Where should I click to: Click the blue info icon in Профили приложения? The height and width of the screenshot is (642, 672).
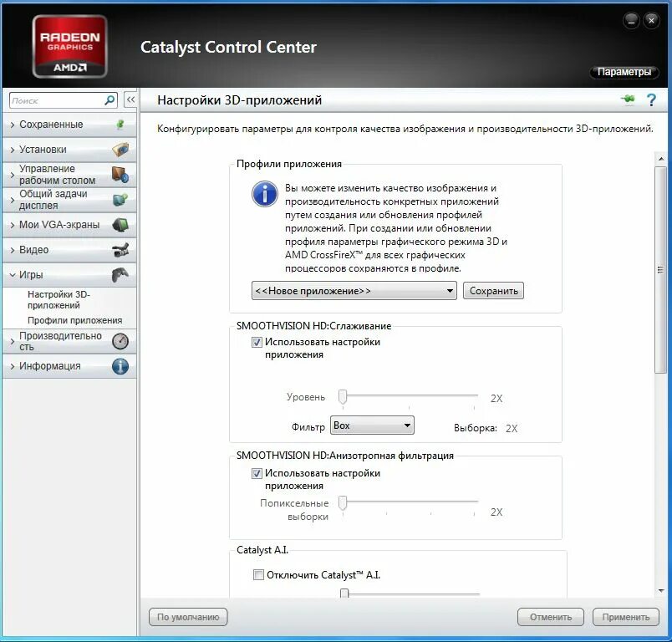pyautogui.click(x=265, y=194)
